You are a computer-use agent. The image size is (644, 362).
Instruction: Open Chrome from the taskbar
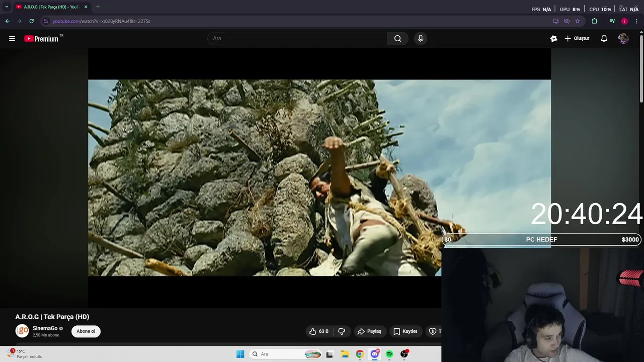pyautogui.click(x=359, y=354)
